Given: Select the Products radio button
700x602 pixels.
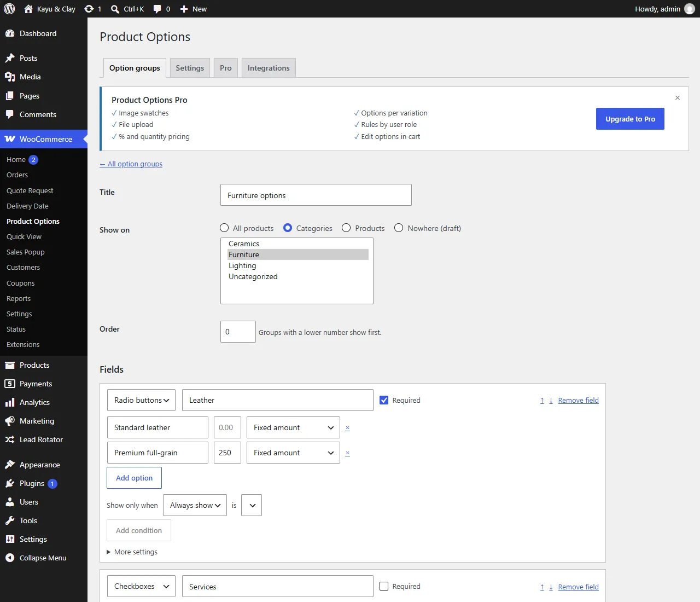Looking at the screenshot, I should point(346,228).
